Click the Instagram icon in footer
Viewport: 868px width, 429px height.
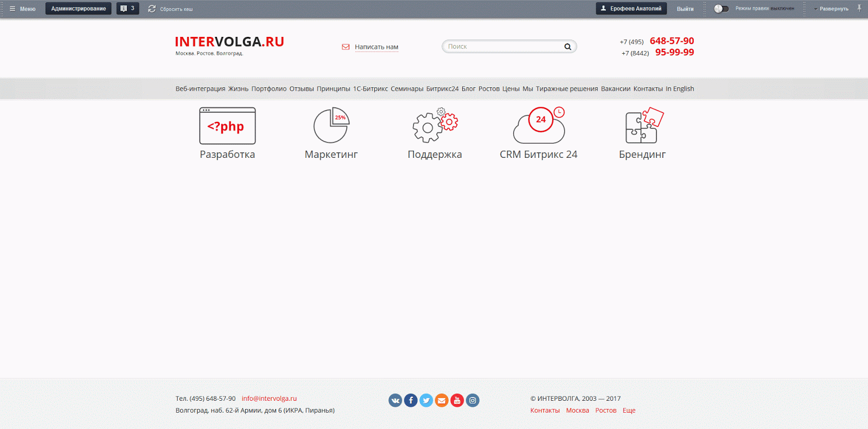473,401
